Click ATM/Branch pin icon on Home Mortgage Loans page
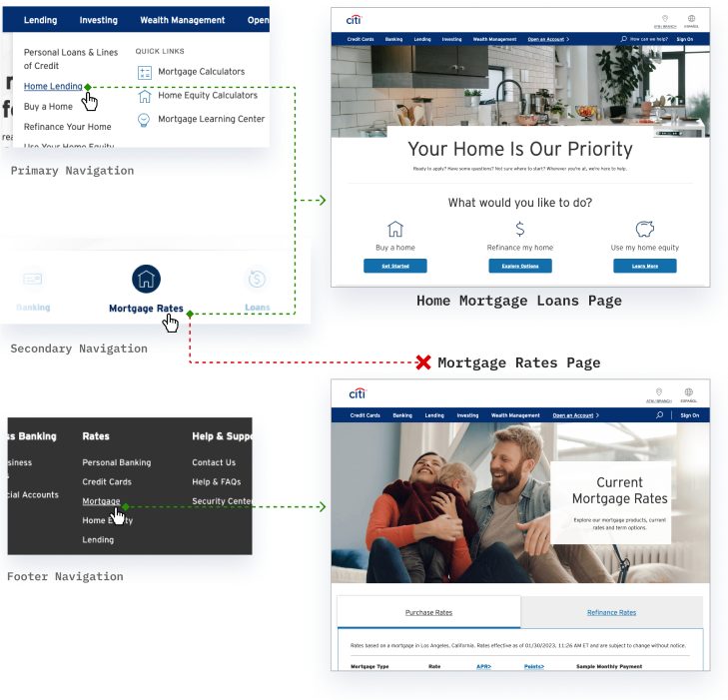This screenshot has height=700, width=728. pyautogui.click(x=665, y=19)
